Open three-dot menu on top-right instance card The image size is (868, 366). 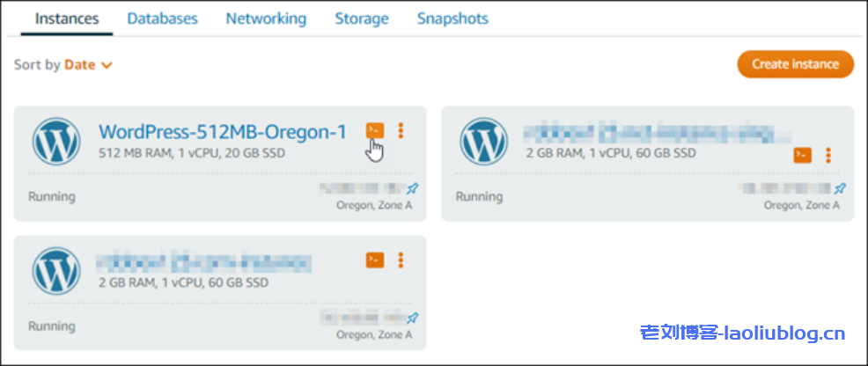tap(828, 155)
